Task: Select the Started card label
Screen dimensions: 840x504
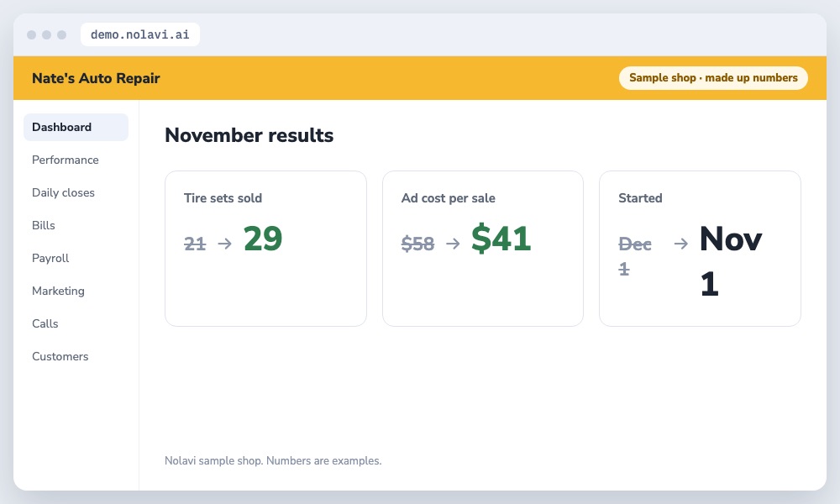Action: [x=640, y=198]
